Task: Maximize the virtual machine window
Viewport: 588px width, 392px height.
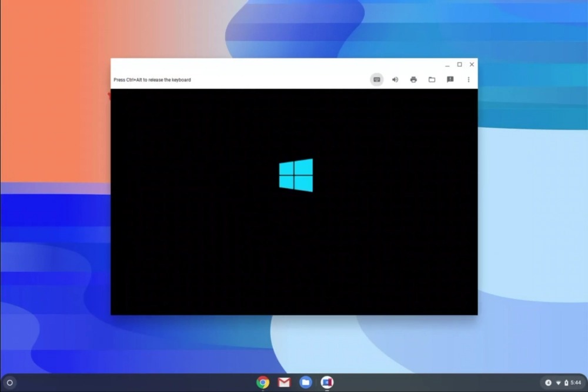Action: (x=459, y=65)
